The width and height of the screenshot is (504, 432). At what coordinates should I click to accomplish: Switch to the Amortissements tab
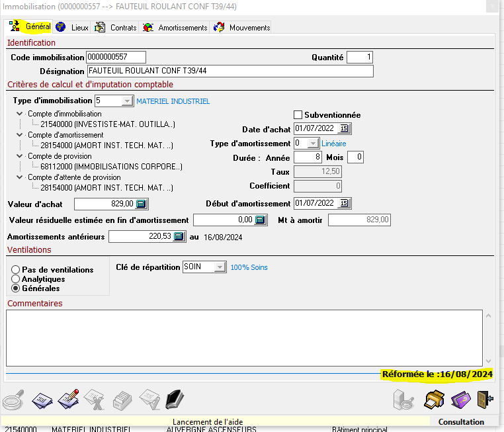[174, 28]
